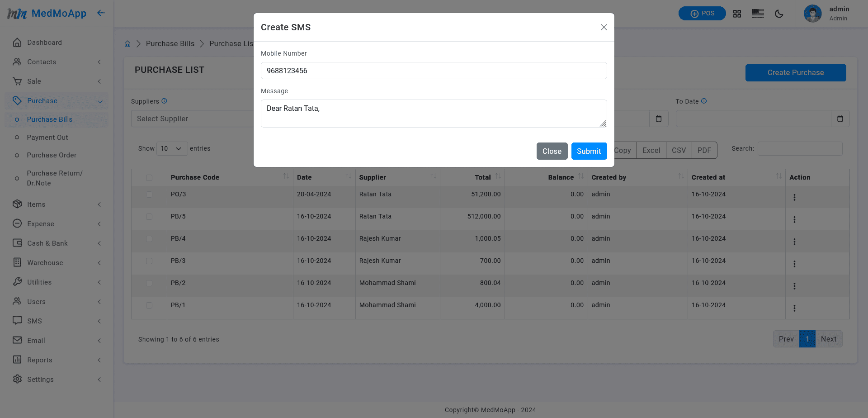Toggle dark mode moon icon
Image resolution: width=868 pixels, height=418 pixels.
tap(778, 14)
